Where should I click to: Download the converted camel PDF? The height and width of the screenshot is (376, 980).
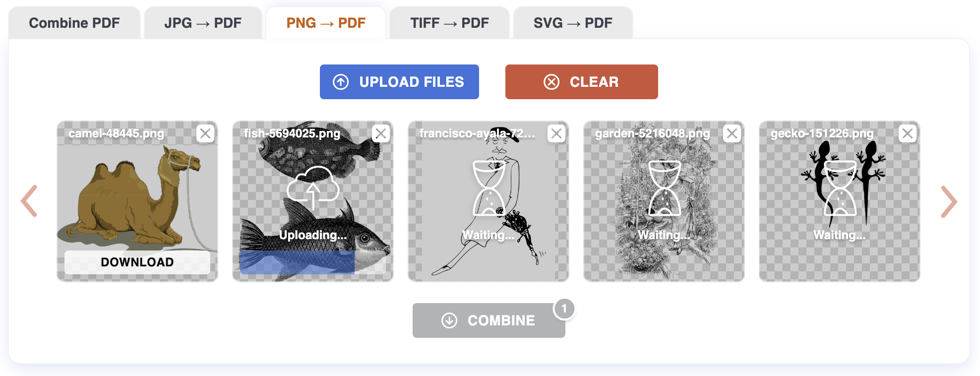[x=137, y=262]
